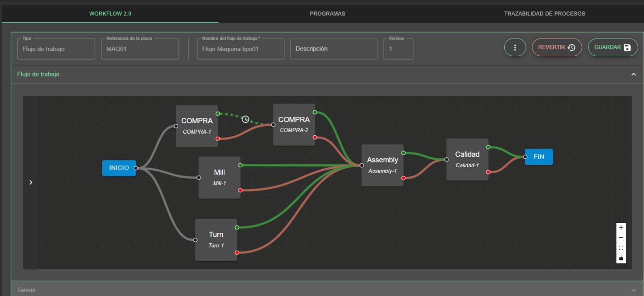The image size is (644, 296).
Task: Expand the left side panel arrow
Action: [x=31, y=182]
